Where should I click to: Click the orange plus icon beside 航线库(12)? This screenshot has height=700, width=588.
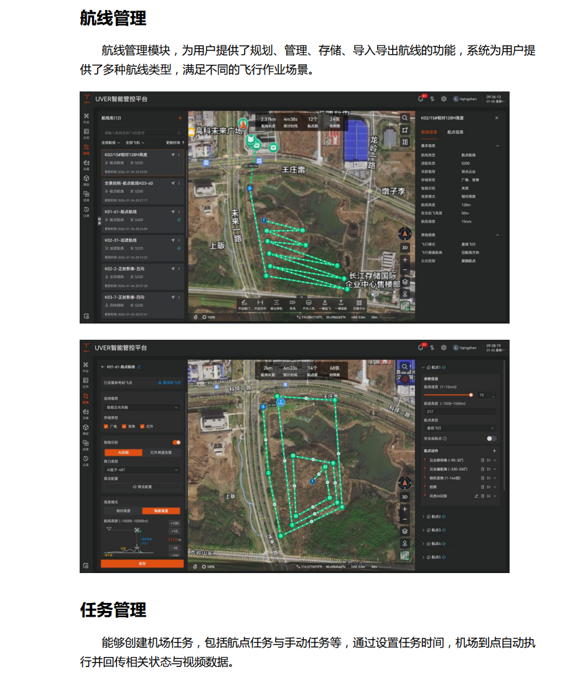pos(180,118)
